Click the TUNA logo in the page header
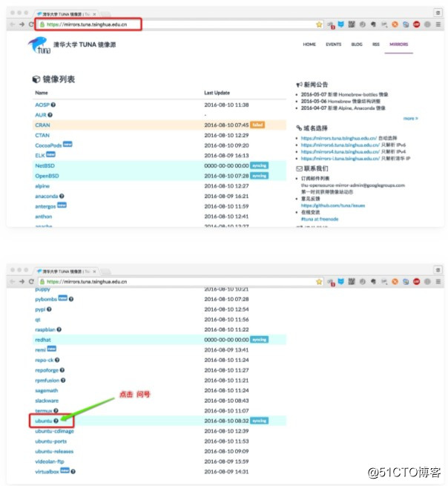The image size is (448, 486). click(x=39, y=45)
